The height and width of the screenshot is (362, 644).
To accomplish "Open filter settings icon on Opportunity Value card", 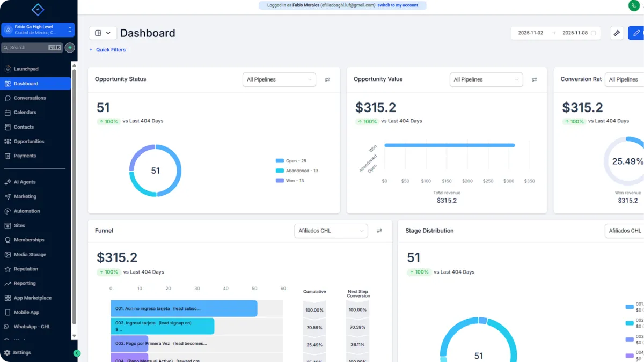I will click(x=534, y=80).
